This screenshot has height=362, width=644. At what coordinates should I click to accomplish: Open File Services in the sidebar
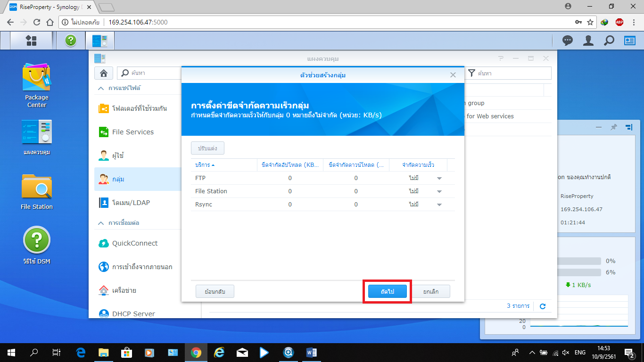pyautogui.click(x=132, y=132)
